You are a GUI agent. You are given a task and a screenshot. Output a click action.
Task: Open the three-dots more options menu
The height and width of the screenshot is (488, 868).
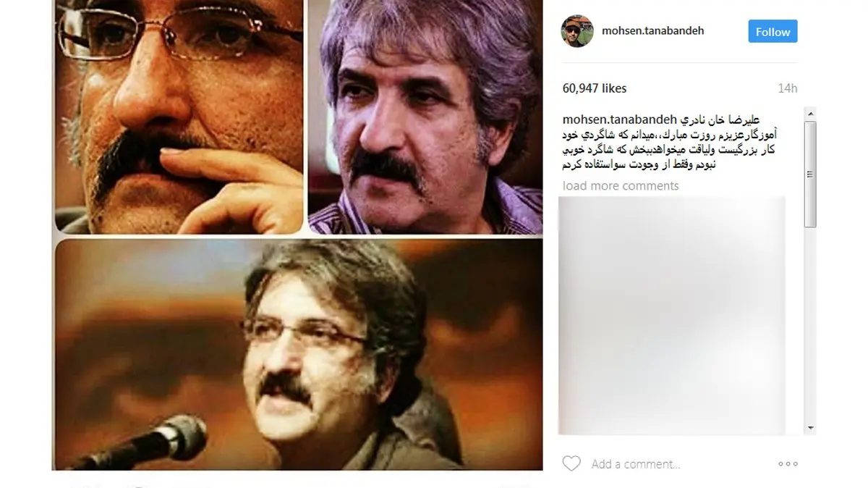(788, 464)
